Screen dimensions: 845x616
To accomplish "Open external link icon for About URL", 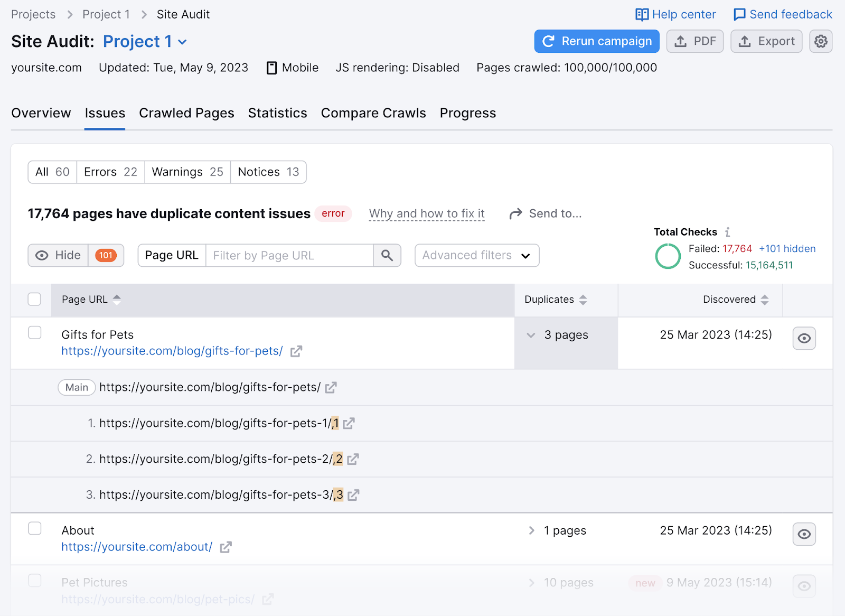I will coord(226,547).
